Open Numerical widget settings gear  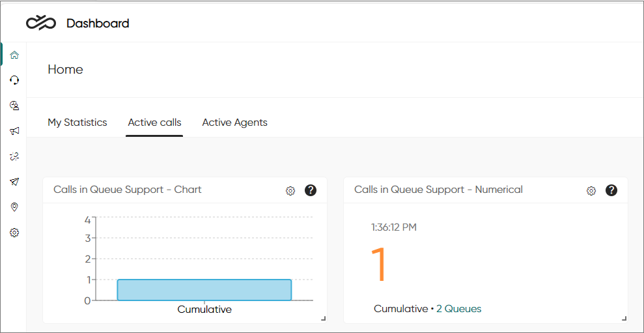591,191
